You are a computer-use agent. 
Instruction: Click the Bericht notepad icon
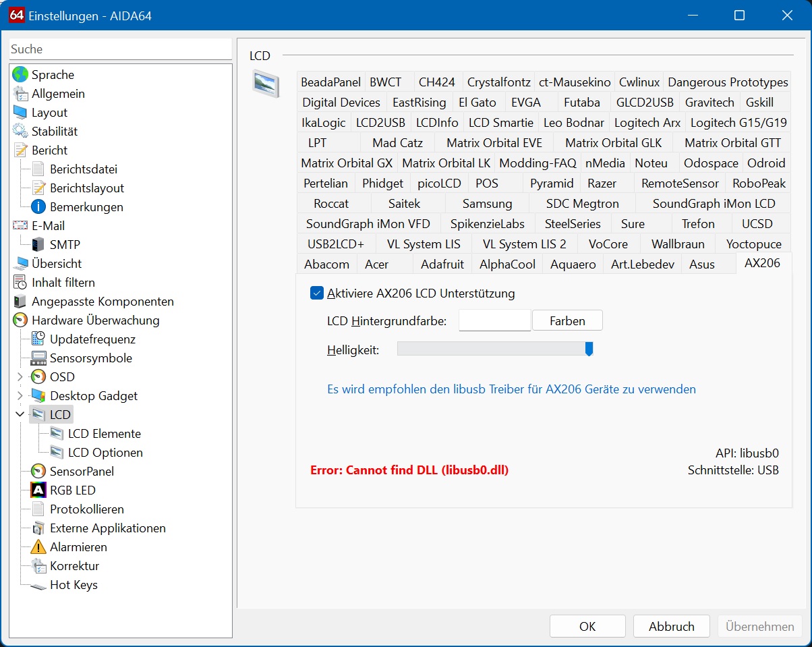coord(21,150)
